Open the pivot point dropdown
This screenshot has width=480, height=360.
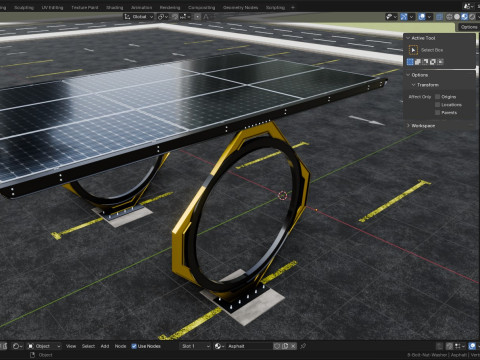click(163, 17)
